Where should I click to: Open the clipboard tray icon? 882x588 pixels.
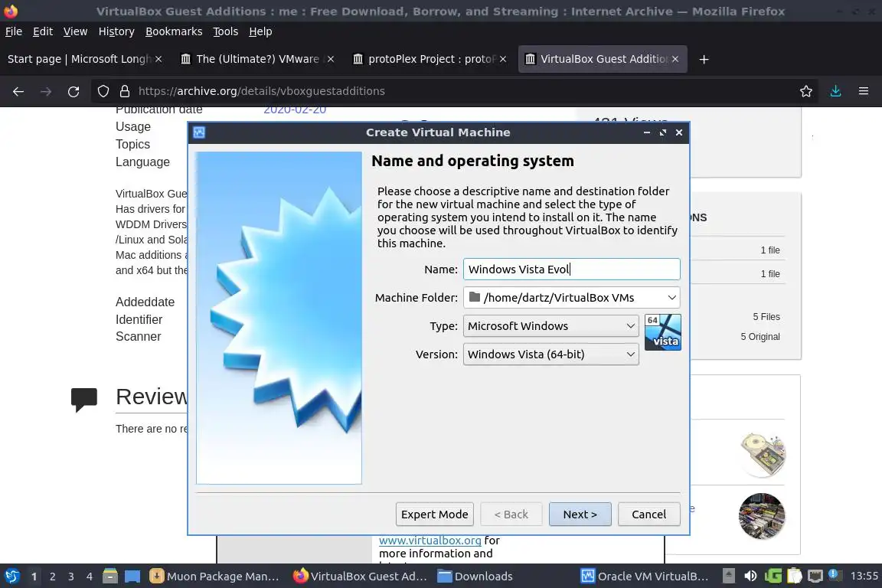click(794, 576)
